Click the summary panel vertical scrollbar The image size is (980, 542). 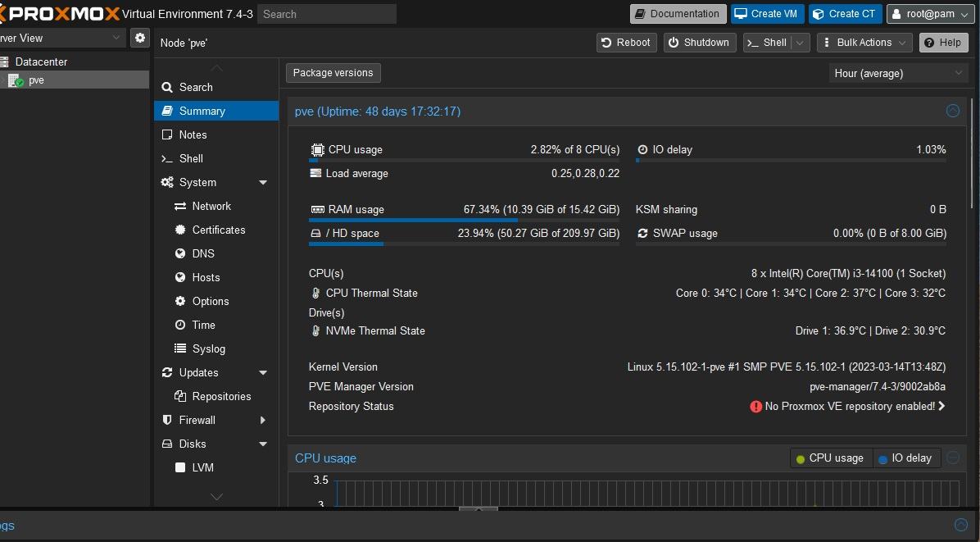(971, 153)
